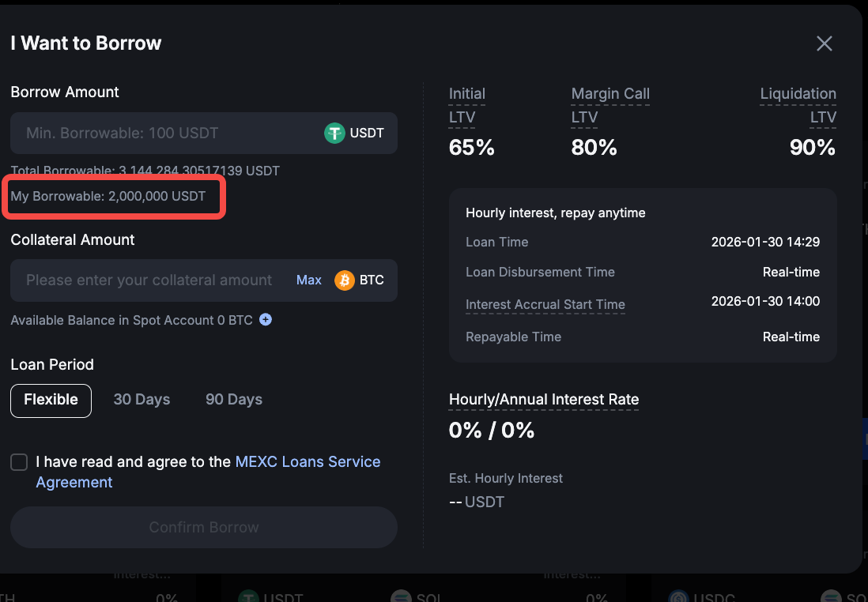Viewport: 868px width, 602px height.
Task: Click the Confirm Borrow button
Action: tap(203, 527)
